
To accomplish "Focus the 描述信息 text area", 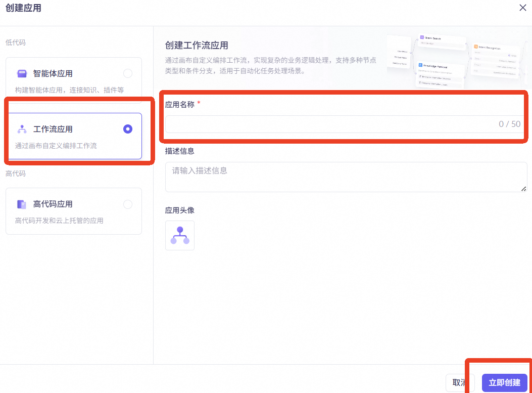I will tap(346, 177).
